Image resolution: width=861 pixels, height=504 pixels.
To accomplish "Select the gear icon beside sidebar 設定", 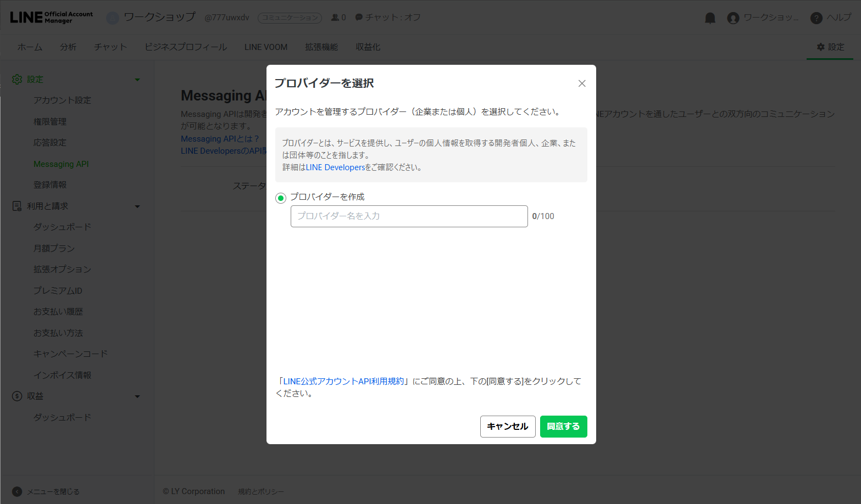I will 16,79.
